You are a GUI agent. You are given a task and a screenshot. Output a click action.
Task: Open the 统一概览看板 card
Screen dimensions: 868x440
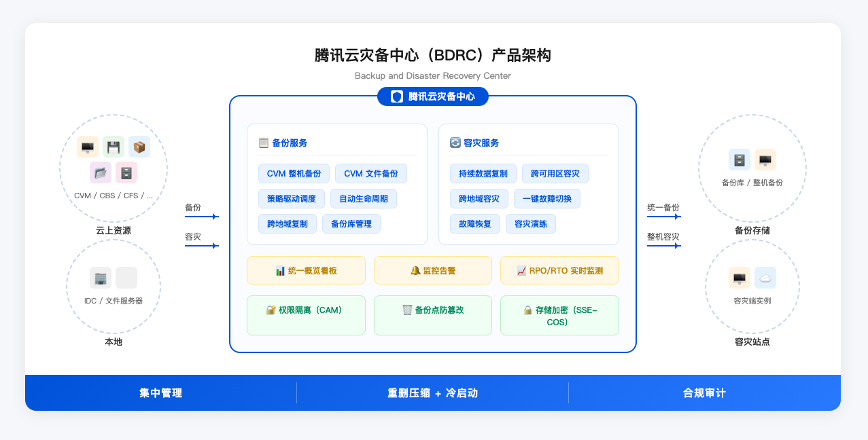coord(306,270)
